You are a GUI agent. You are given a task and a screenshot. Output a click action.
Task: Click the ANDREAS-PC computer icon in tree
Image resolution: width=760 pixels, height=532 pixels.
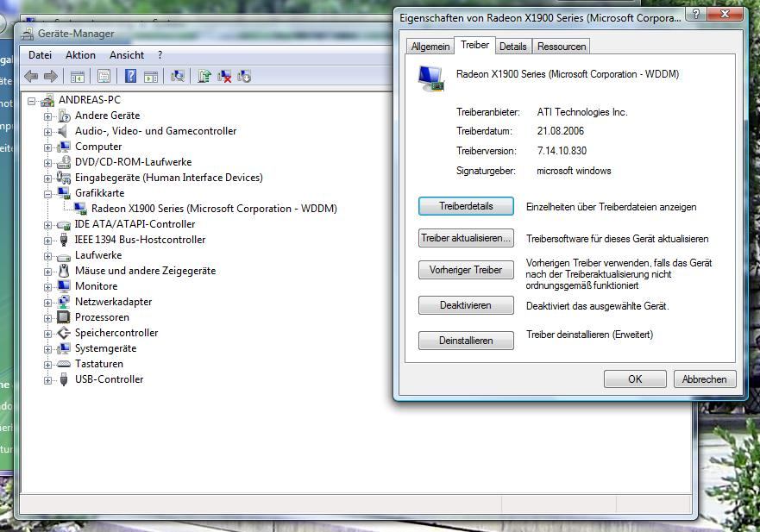(47, 100)
